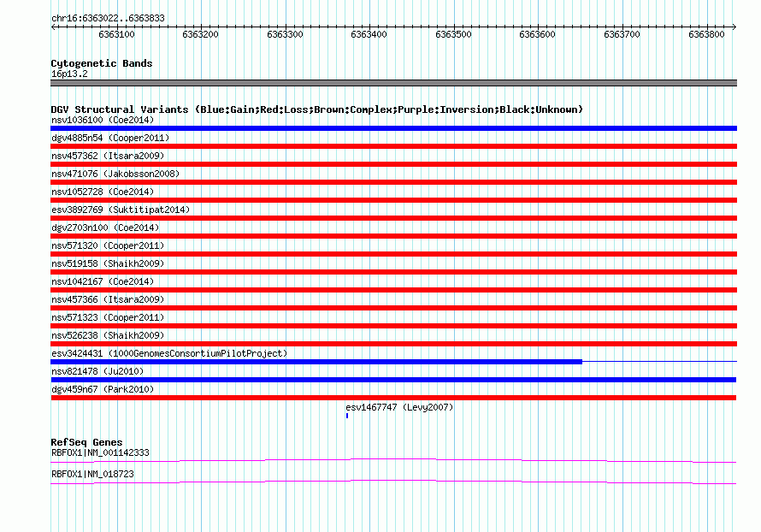The height and width of the screenshot is (532, 761).
Task: Select gene label RBFOX1|NM_001142333
Action: coord(100,452)
